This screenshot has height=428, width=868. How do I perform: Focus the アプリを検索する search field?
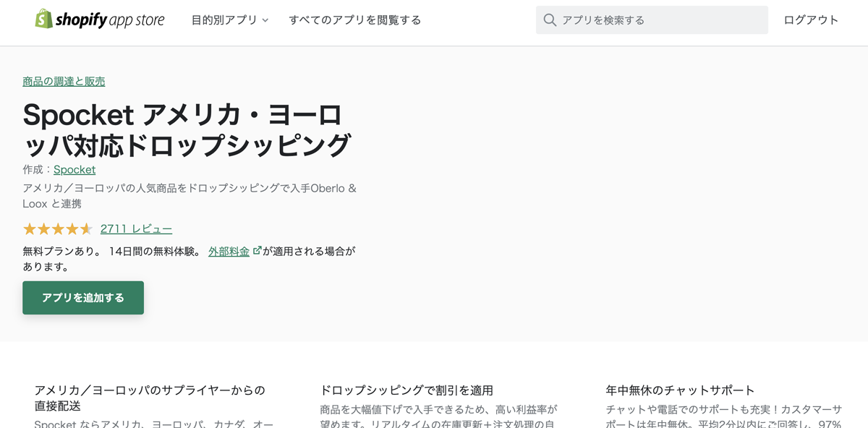658,20
